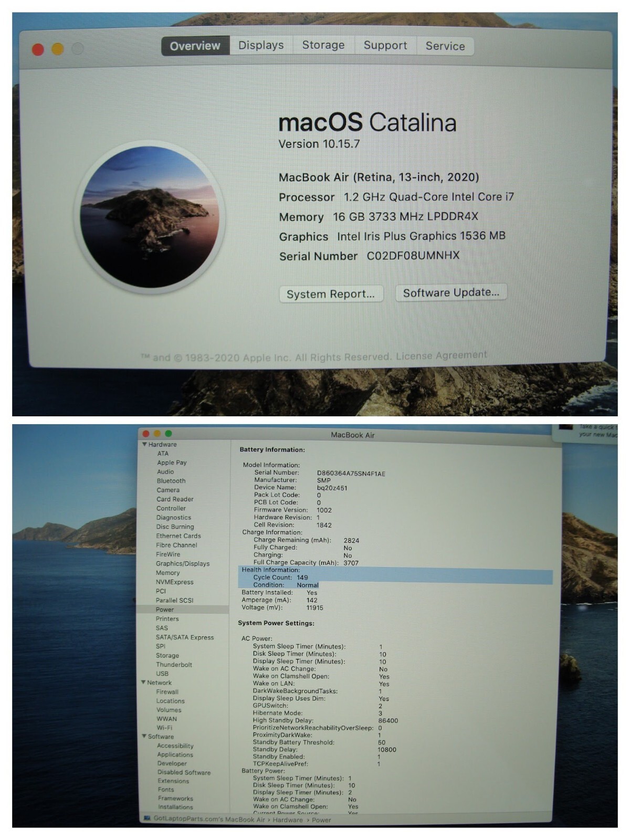Select Fibre Channel in the sidebar

(176, 545)
